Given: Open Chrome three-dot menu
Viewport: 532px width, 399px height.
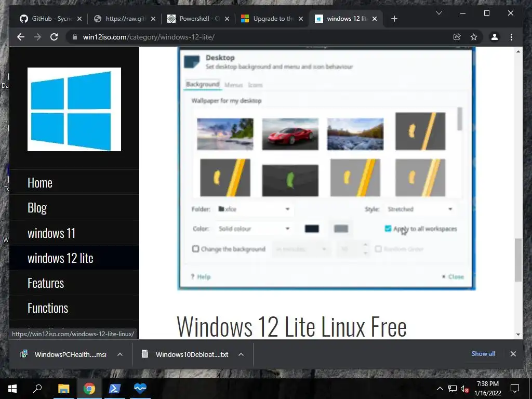Looking at the screenshot, I should (x=511, y=37).
